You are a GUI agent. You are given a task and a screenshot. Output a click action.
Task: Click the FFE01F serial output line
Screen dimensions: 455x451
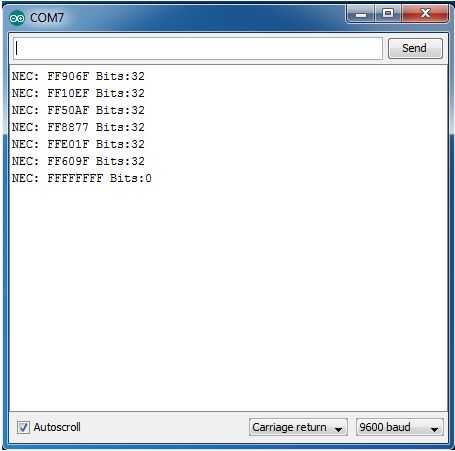pos(78,144)
